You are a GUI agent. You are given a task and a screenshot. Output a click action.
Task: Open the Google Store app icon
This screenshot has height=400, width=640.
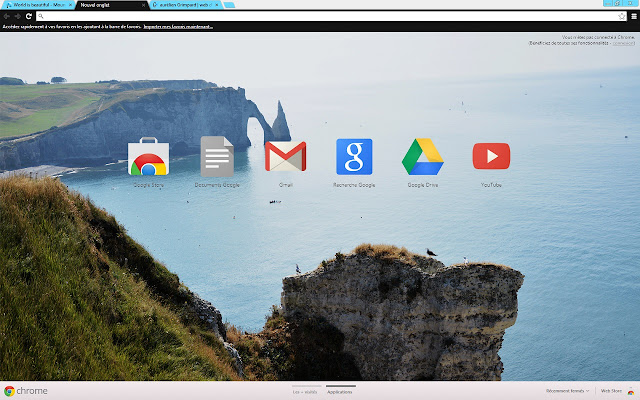(x=148, y=157)
